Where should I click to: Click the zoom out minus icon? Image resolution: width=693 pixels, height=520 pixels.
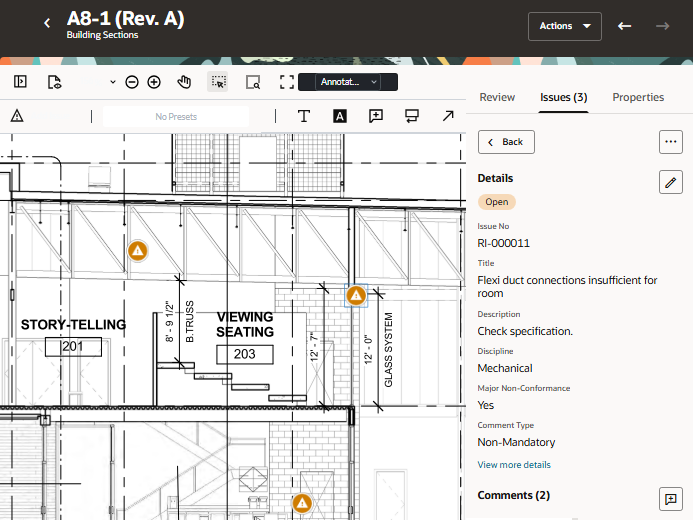[x=132, y=82]
